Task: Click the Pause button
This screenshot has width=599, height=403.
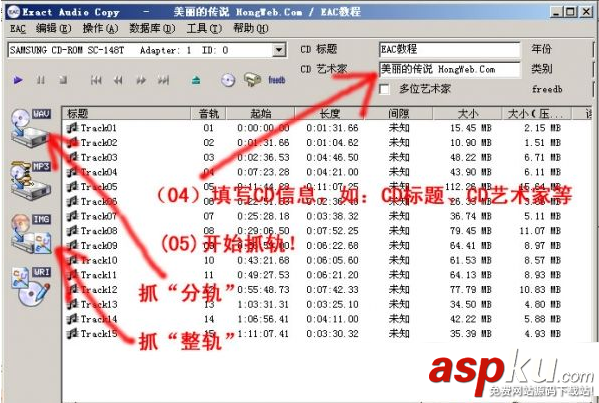Action: point(40,80)
